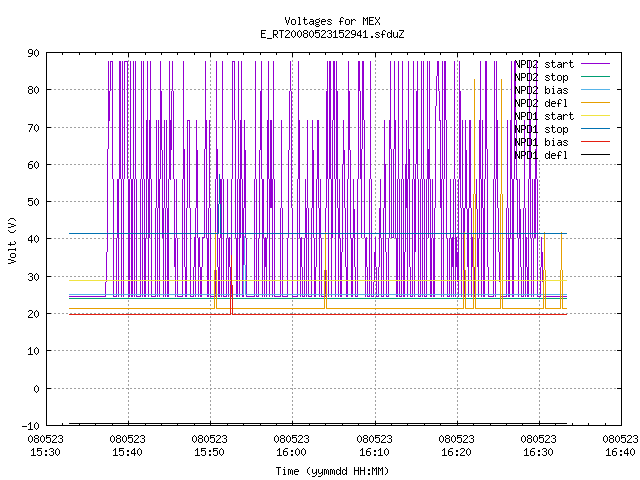640x480 pixels.
Task: Click the 'NPD2 start' legend label
Action: (x=544, y=64)
